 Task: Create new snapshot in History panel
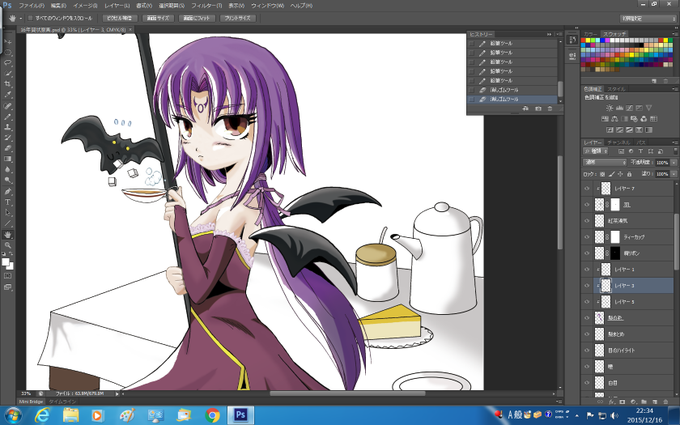pos(538,108)
